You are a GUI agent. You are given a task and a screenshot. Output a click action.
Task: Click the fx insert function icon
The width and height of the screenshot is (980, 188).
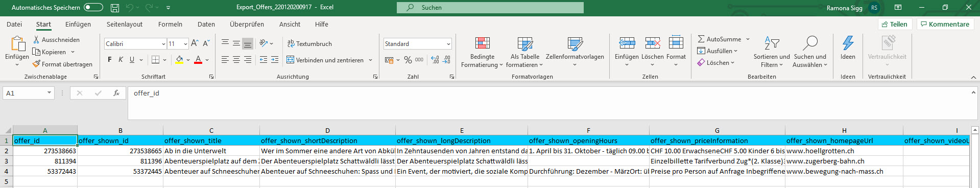click(x=116, y=93)
